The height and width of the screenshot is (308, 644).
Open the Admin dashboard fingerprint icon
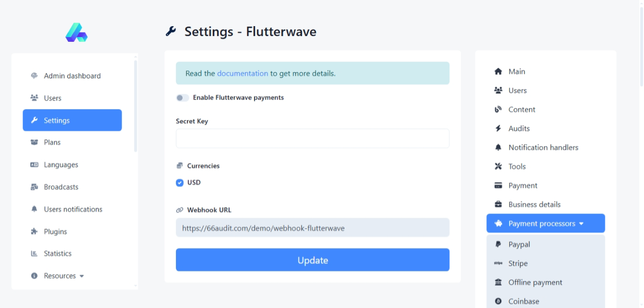pos(34,76)
